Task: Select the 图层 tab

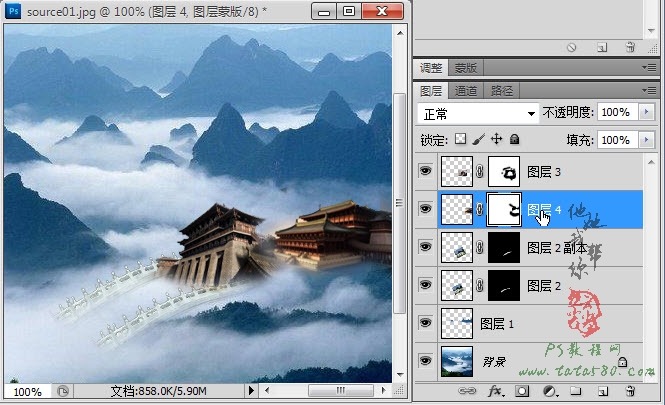Action: coord(430,91)
